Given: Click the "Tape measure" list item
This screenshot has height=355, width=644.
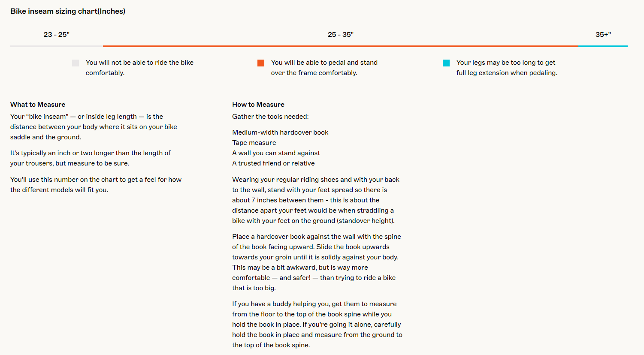Looking at the screenshot, I should [254, 143].
